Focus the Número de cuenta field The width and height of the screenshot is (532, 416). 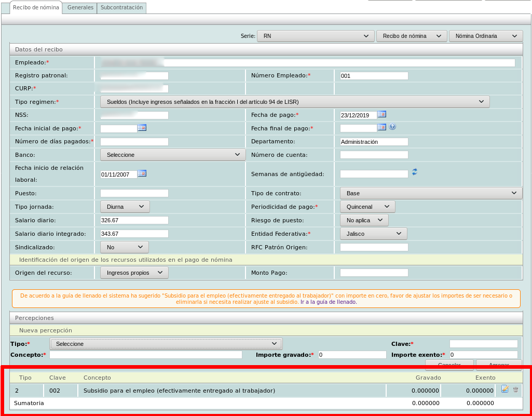(374, 155)
